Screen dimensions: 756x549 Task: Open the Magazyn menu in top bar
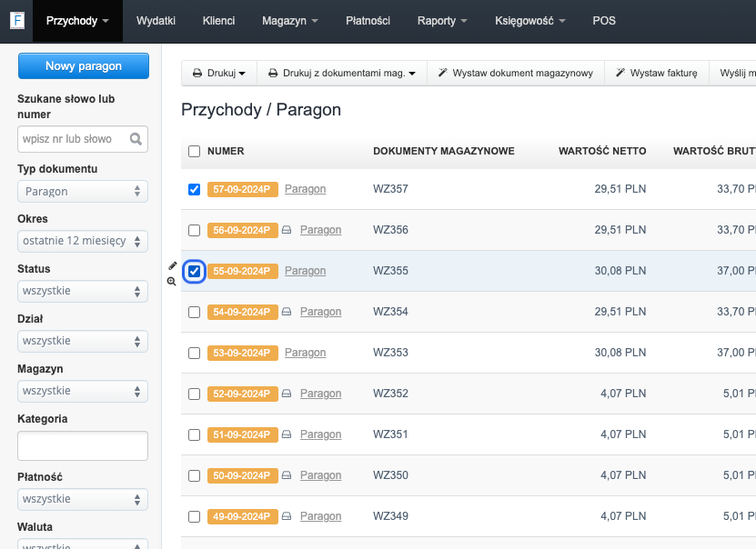coord(290,21)
